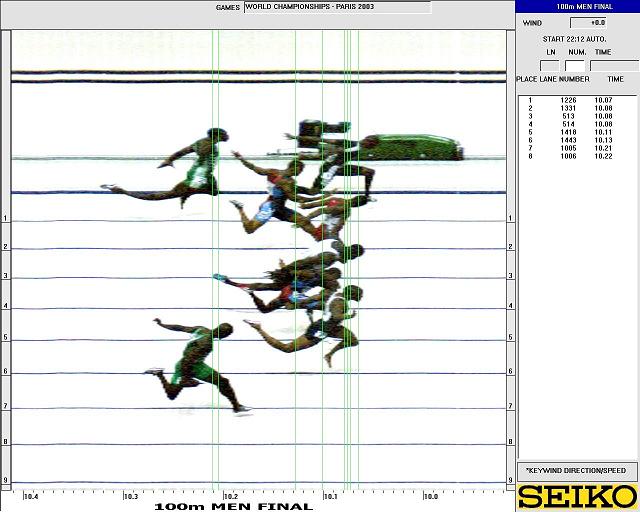This screenshot has height=512, width=640.
Task: Click the SEIKO logo
Action: point(577,496)
